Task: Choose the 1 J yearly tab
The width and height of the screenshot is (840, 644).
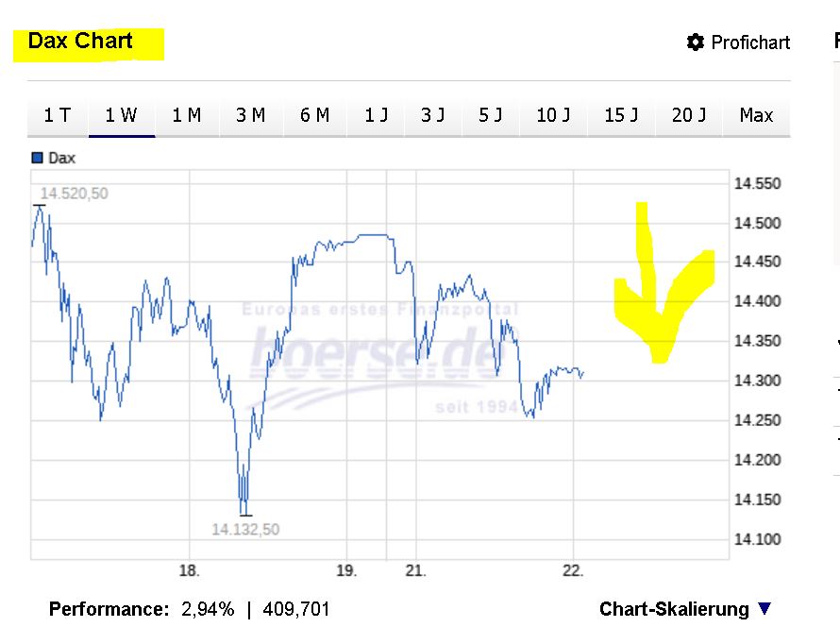Action: [x=376, y=115]
